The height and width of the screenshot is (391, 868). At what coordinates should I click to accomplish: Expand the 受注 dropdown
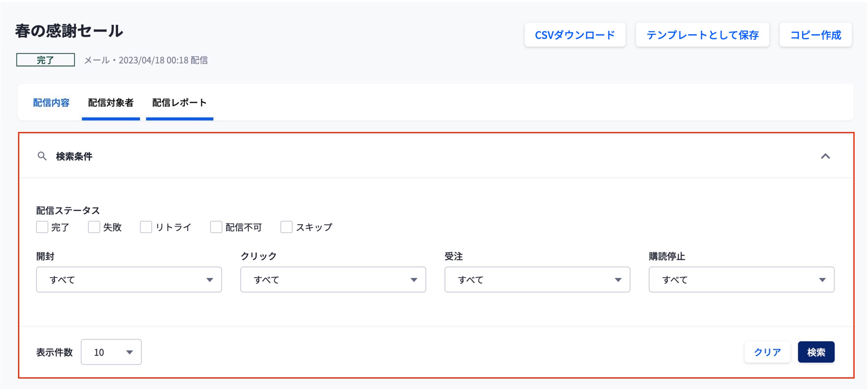point(537,279)
